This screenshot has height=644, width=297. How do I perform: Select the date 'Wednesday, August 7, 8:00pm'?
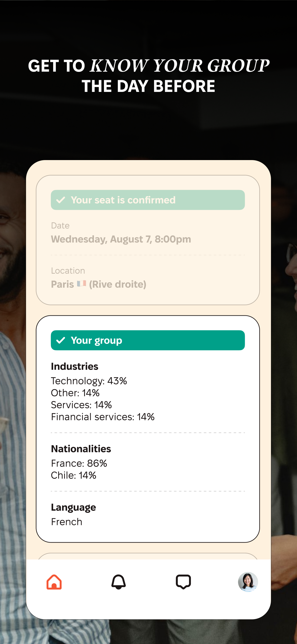[121, 239]
